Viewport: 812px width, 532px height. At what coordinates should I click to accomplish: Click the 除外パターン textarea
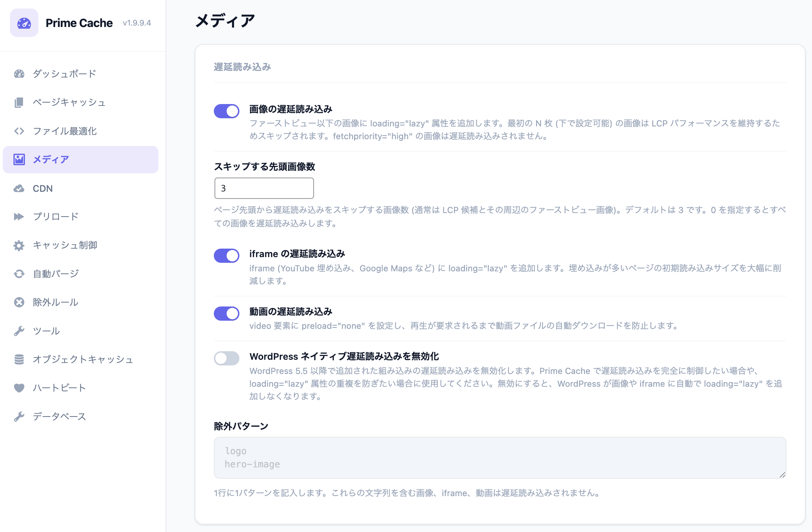(x=500, y=458)
